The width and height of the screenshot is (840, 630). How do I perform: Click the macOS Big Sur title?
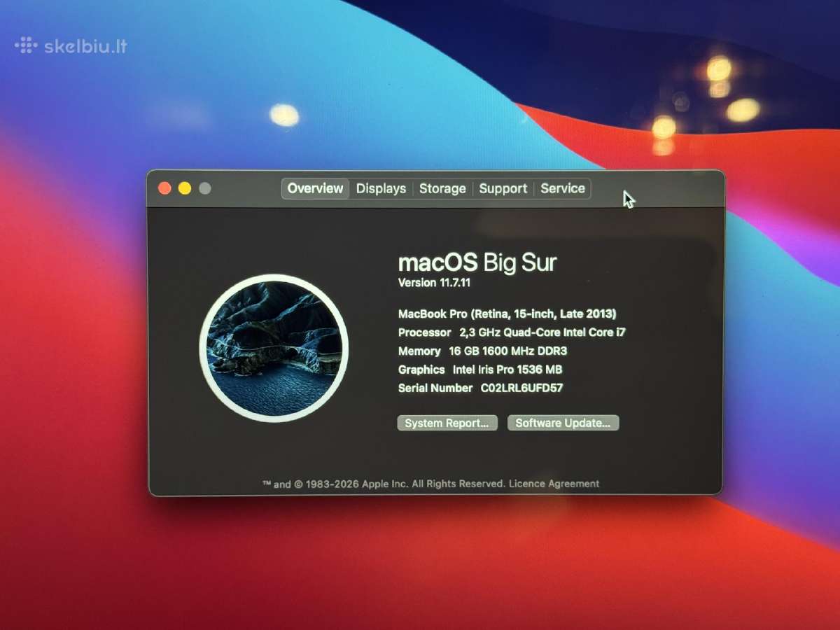pos(477,262)
